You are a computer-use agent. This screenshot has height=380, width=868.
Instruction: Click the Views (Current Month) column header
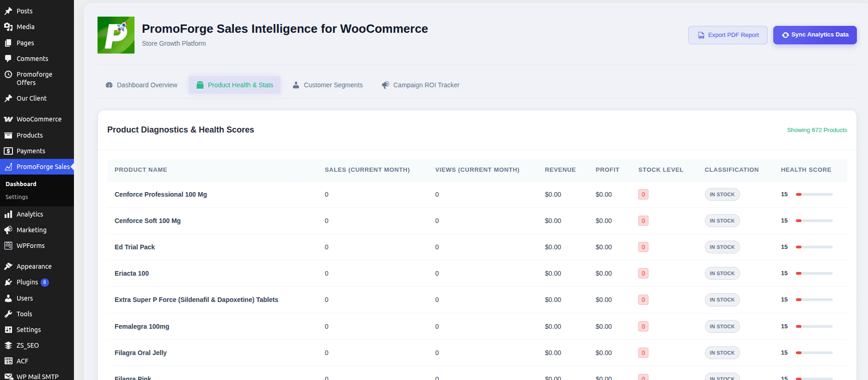click(x=477, y=170)
